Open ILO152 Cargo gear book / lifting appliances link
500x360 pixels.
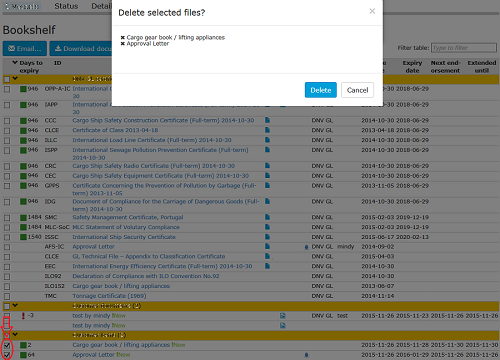121,286
